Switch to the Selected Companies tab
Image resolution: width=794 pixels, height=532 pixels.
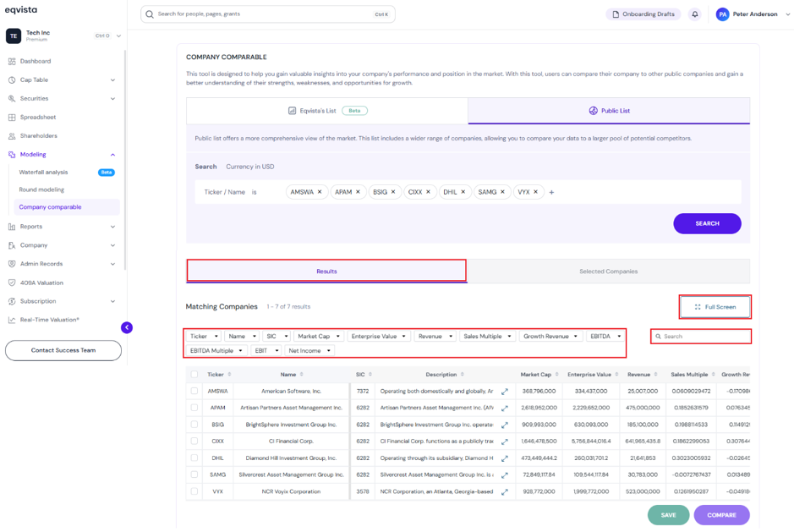point(609,271)
